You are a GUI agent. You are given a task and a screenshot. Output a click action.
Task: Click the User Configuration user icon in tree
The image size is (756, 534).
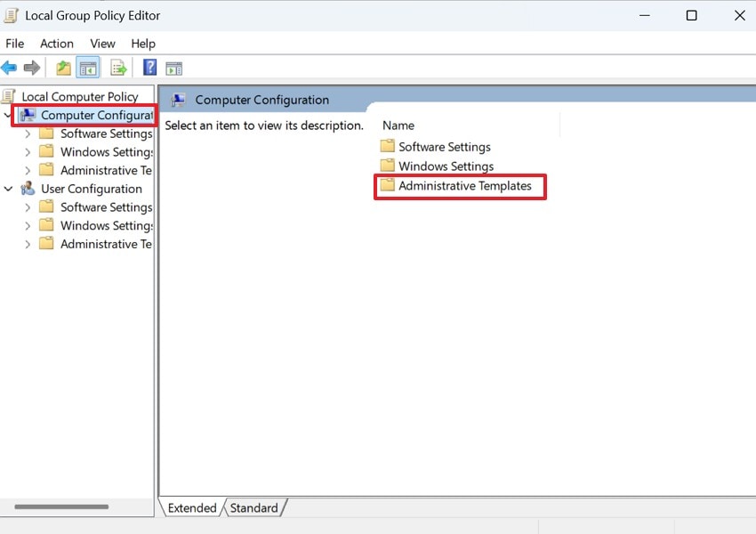click(28, 189)
